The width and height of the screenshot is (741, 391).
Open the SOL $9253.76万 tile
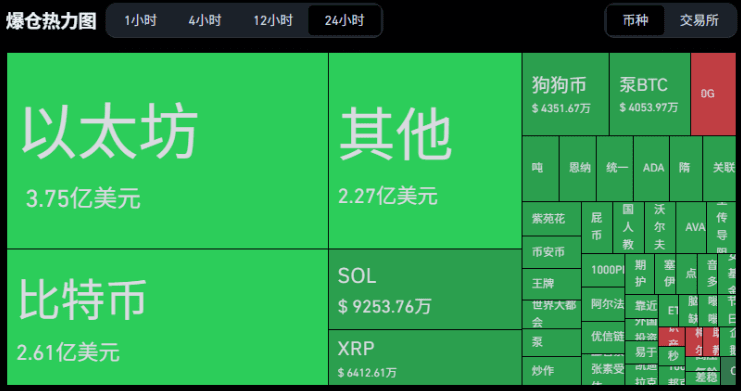(x=425, y=289)
